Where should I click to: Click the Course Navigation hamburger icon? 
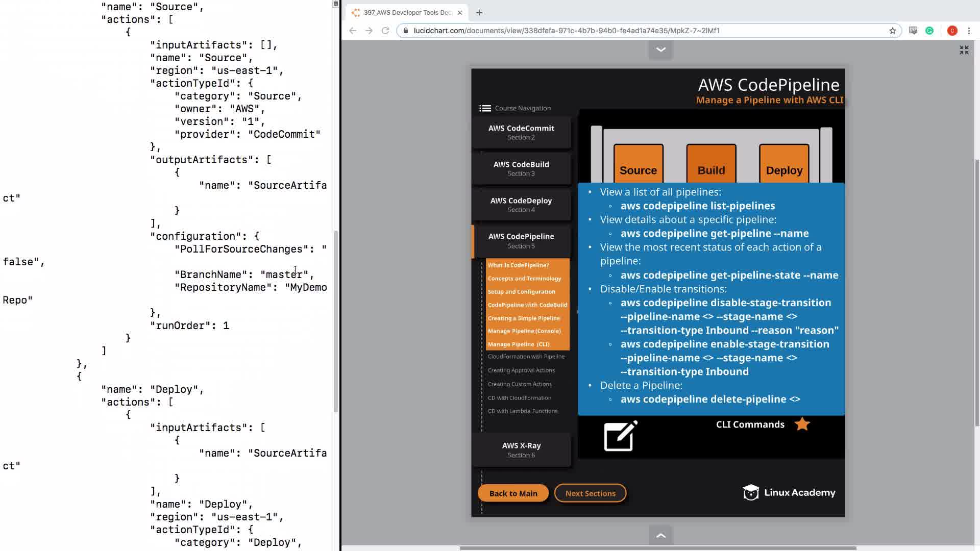pos(485,108)
